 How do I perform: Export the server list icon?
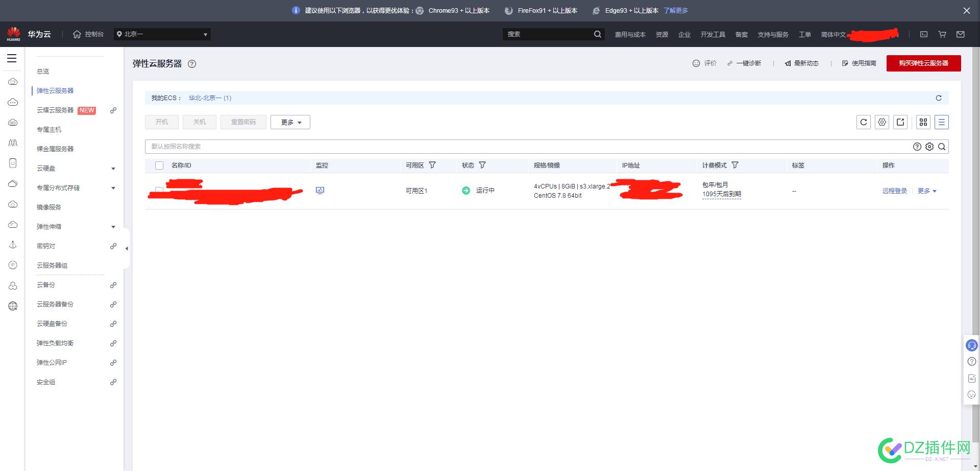pos(900,122)
